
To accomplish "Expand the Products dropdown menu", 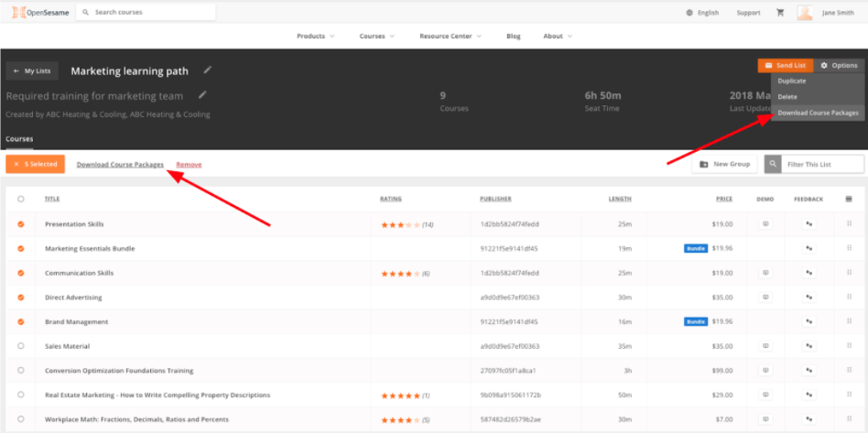I will click(316, 36).
